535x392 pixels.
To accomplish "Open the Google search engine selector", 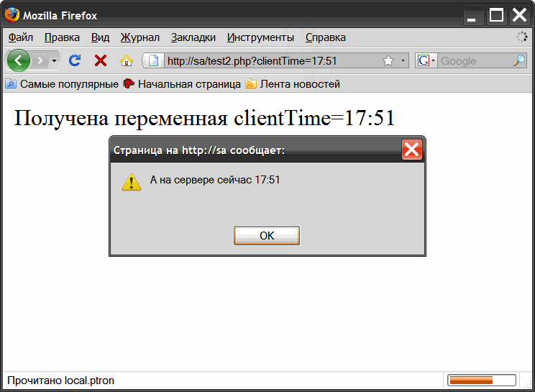I will [x=426, y=61].
